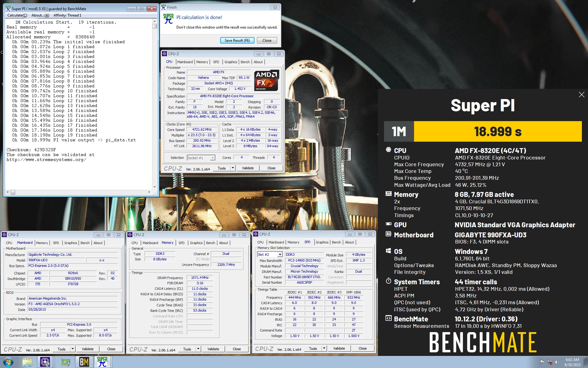The width and height of the screenshot is (588, 368).
Task: Click Model field 990FXA-UD3
Action: (x=56, y=260)
